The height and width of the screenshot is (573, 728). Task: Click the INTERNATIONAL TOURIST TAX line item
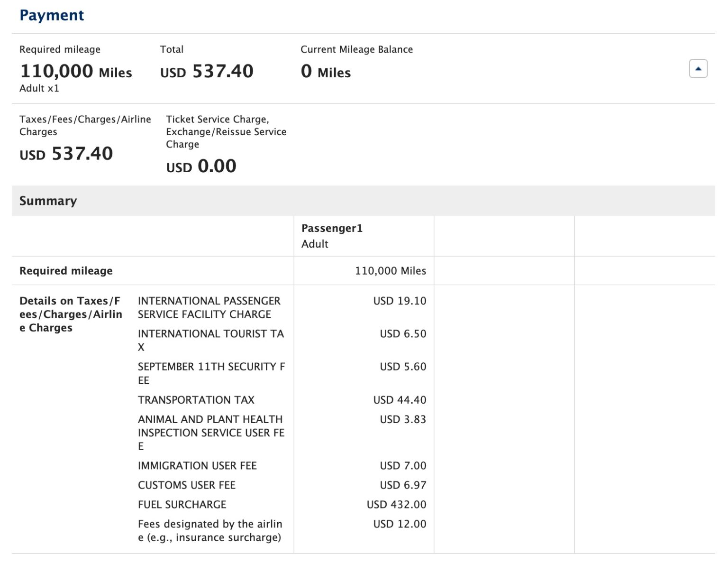click(x=210, y=340)
